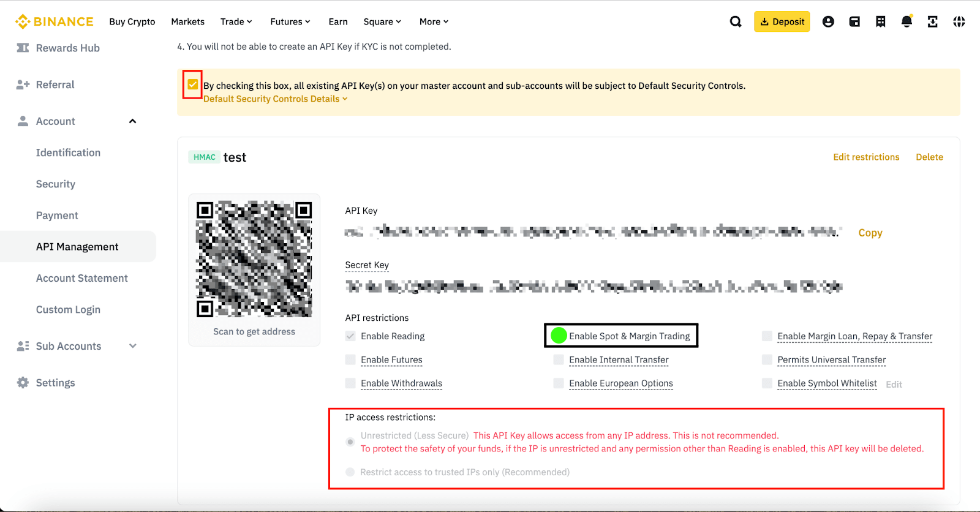This screenshot has width=980, height=512.
Task: Click the HMAC badge
Action: [x=204, y=157]
